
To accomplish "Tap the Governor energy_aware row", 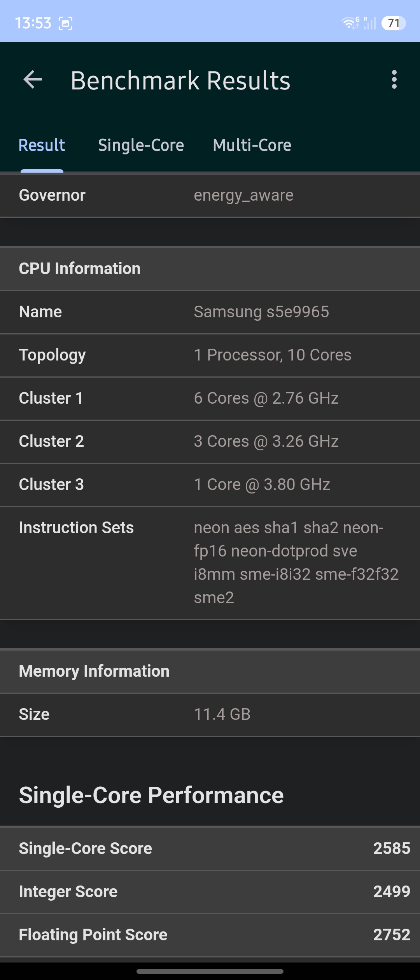I will pyautogui.click(x=210, y=195).
